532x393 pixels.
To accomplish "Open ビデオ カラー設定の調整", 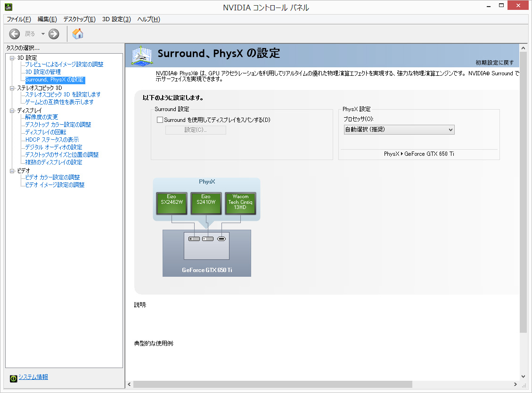I will pos(53,177).
